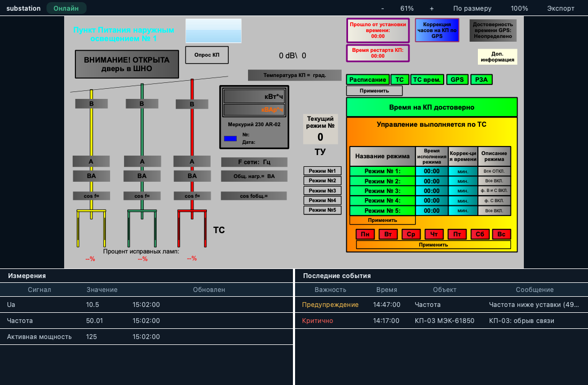The width and height of the screenshot is (588, 385).
Task: Switch to the GPS tab
Action: [457, 80]
